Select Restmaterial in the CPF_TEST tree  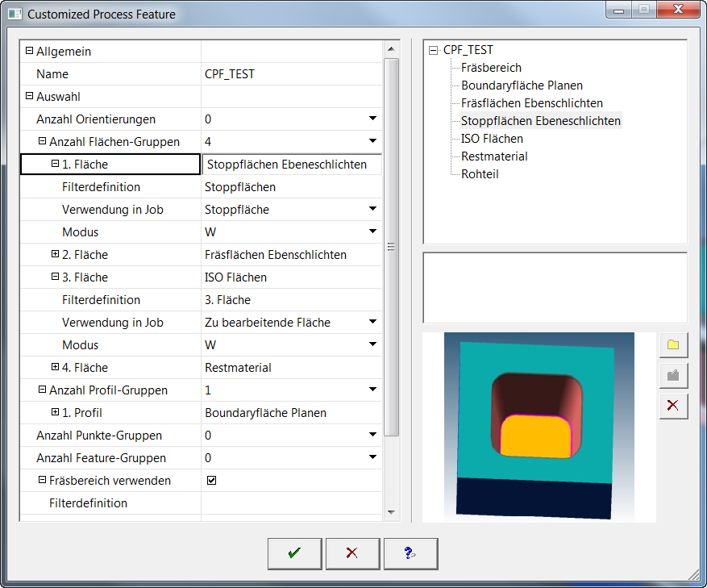click(x=494, y=156)
